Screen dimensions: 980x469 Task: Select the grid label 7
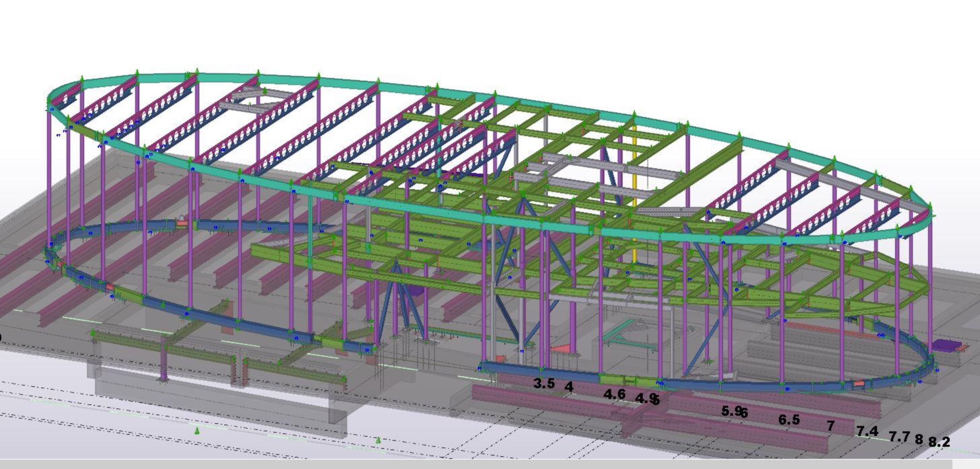point(831,425)
